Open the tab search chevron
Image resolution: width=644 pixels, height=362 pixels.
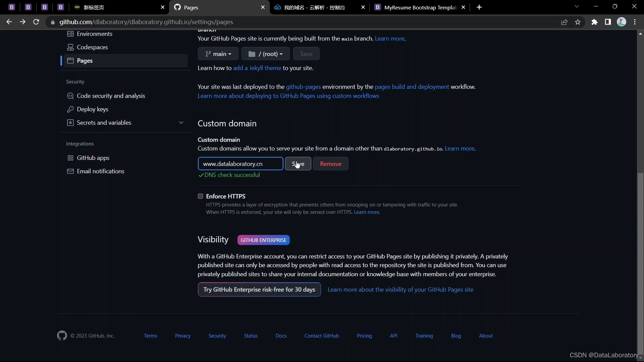(x=577, y=7)
